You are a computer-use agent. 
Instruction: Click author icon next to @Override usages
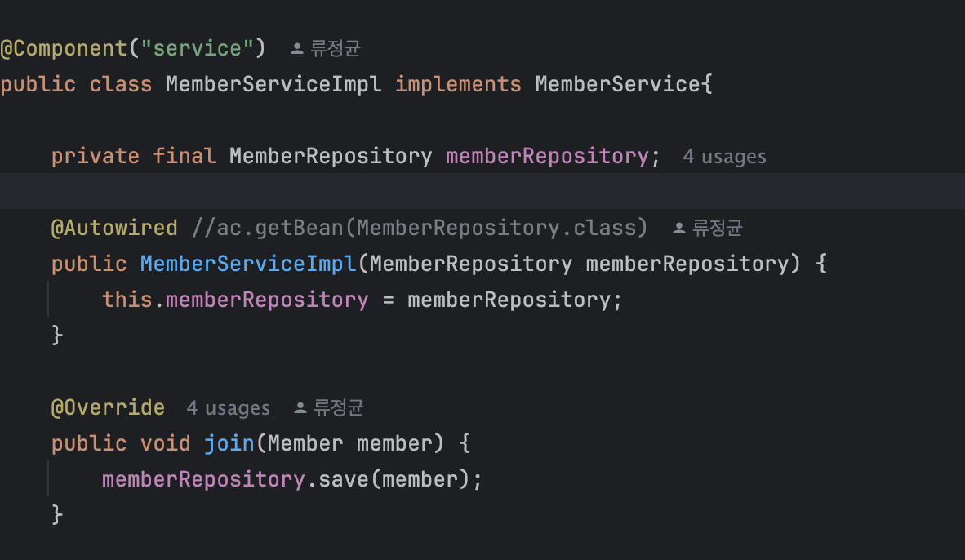click(x=300, y=407)
